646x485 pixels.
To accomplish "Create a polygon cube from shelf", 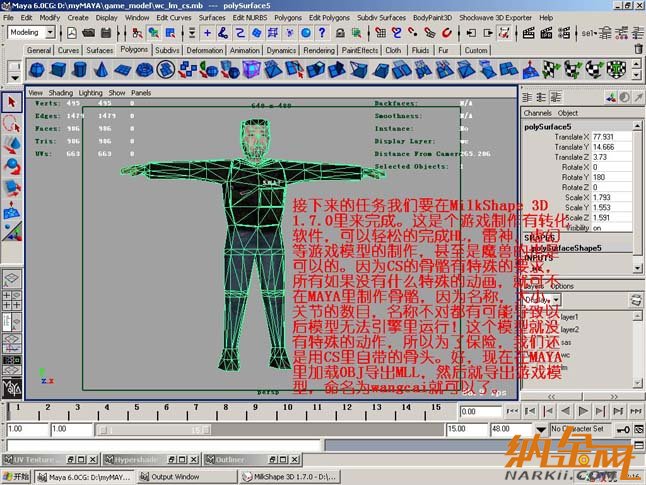I will [58, 69].
